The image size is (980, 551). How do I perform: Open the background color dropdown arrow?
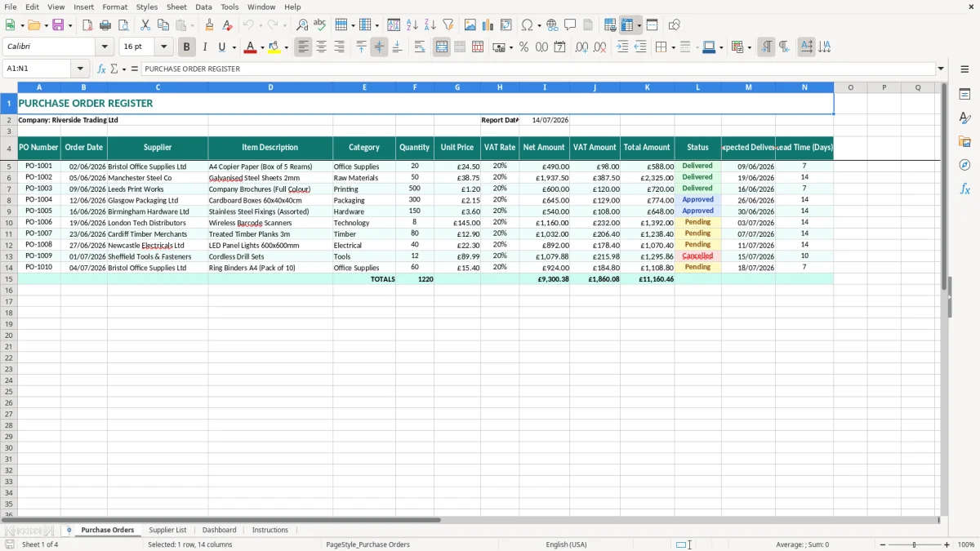point(286,47)
